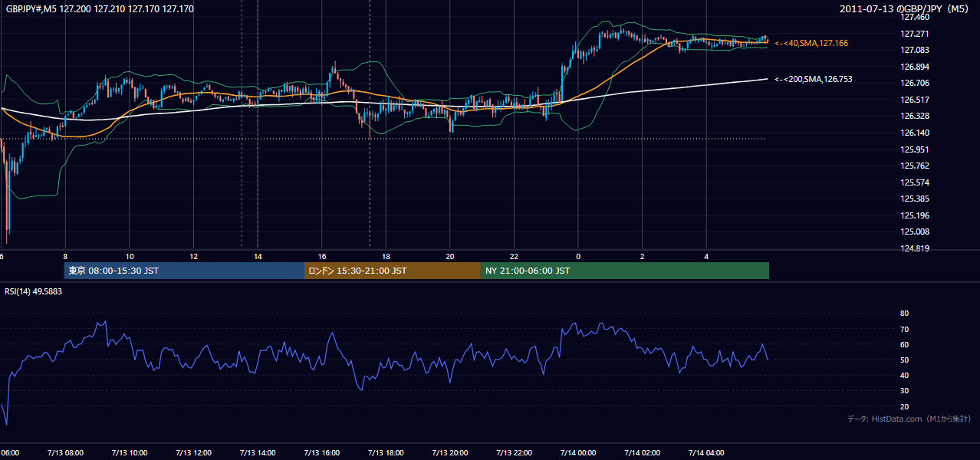Screen dimensions: 980x460
Task: Click hour tick 20 under price chart
Action: pos(450,256)
